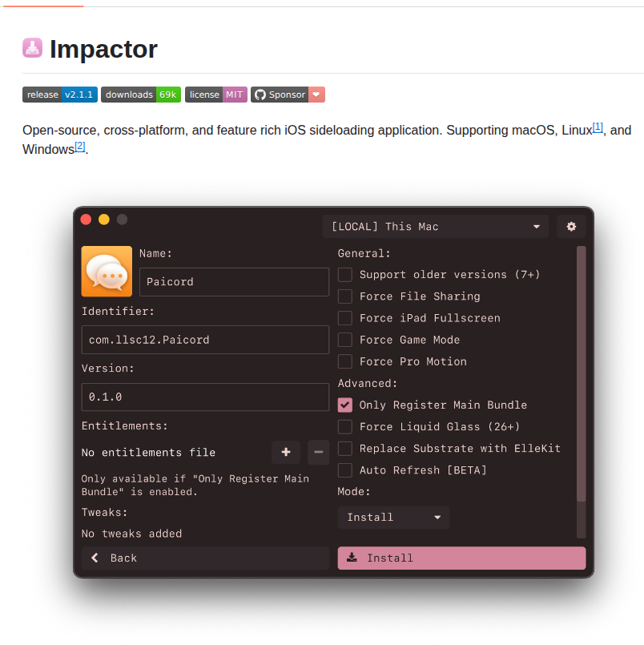
Task: Open the Mode dropdown showing Install
Action: (x=392, y=517)
